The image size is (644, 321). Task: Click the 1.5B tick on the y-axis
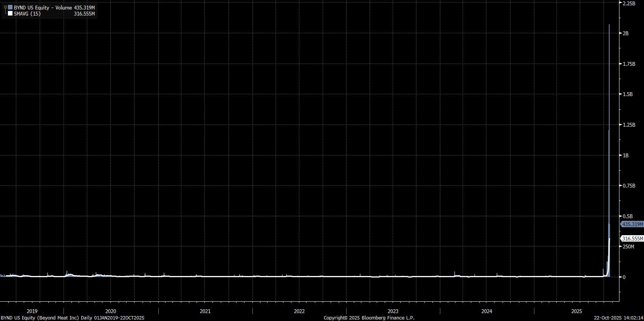click(627, 94)
